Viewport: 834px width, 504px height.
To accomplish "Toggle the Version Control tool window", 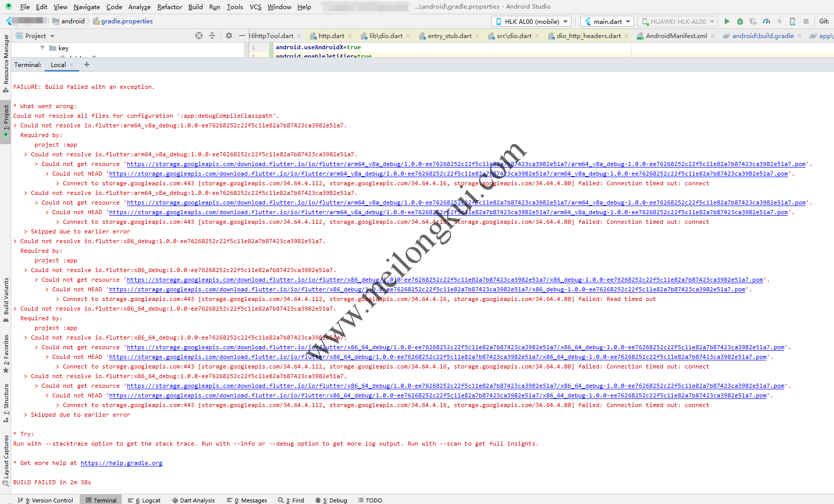I will [x=46, y=500].
